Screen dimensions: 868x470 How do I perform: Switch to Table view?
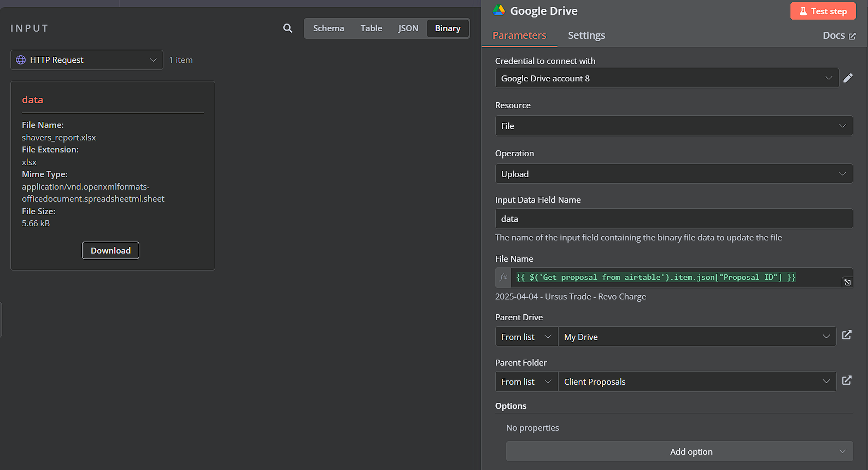point(371,28)
